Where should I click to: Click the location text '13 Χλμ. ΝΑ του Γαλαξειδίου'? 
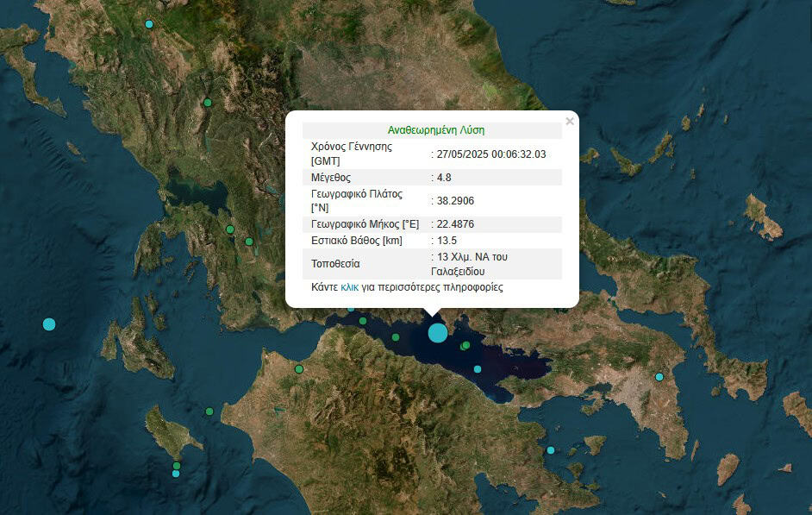[478, 264]
